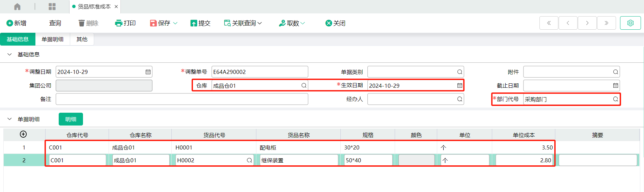This screenshot has height=192, width=644.
Task: Open the grid apps icon
Action: (52, 6)
